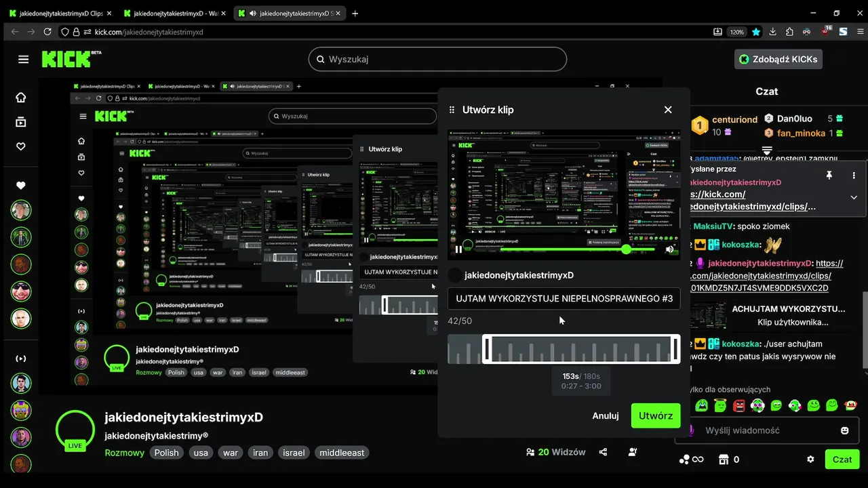
Task: Switch to the second jakiedonejtytakiestrimyxD tab
Action: (x=175, y=13)
